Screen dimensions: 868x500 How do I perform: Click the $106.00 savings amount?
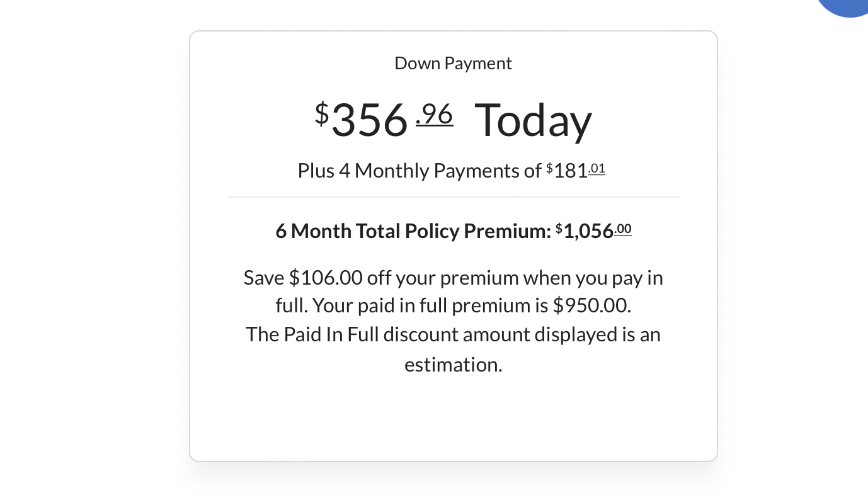326,278
